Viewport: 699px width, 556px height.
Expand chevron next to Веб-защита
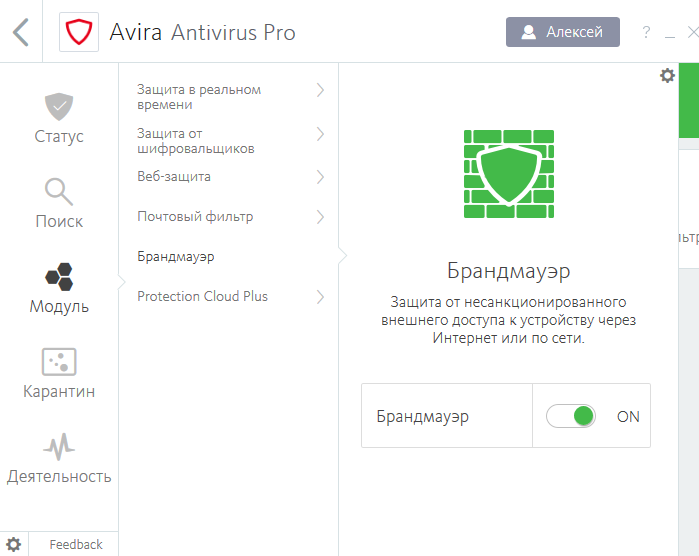point(320,177)
